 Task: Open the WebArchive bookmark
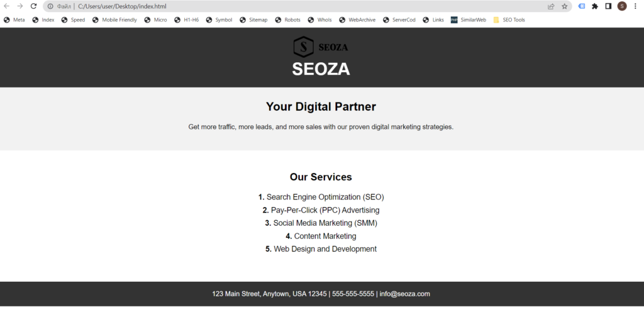pos(357,19)
